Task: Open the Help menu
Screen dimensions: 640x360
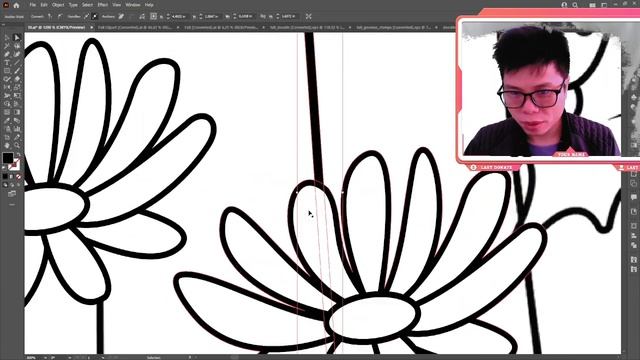Action: click(149, 5)
